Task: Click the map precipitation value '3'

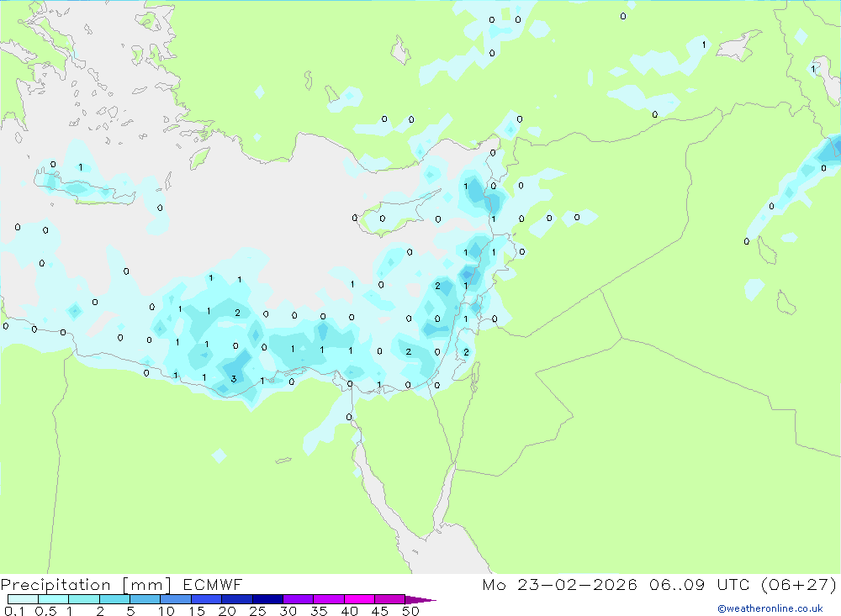Action: [x=233, y=379]
